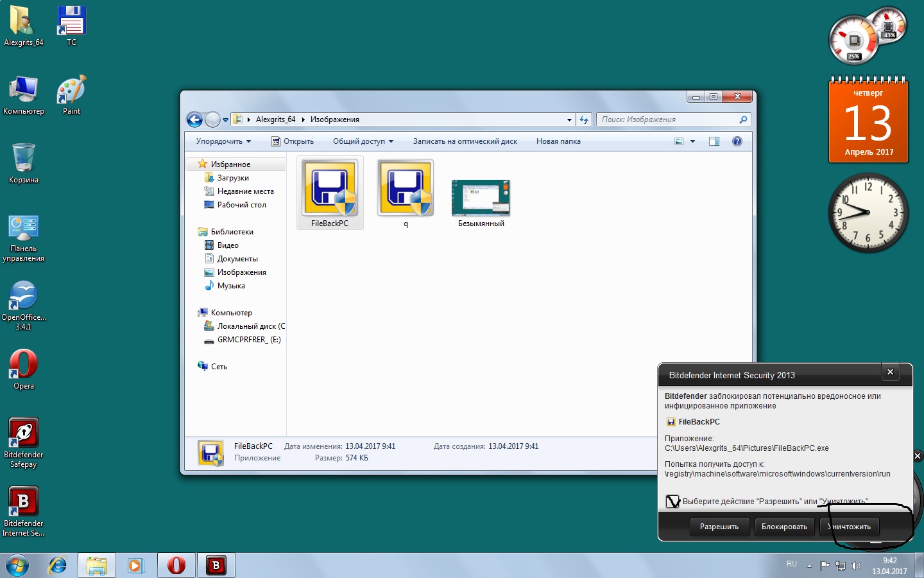The height and width of the screenshot is (578, 924).
Task: Launch the Paint desktop shortcut
Action: click(71, 95)
